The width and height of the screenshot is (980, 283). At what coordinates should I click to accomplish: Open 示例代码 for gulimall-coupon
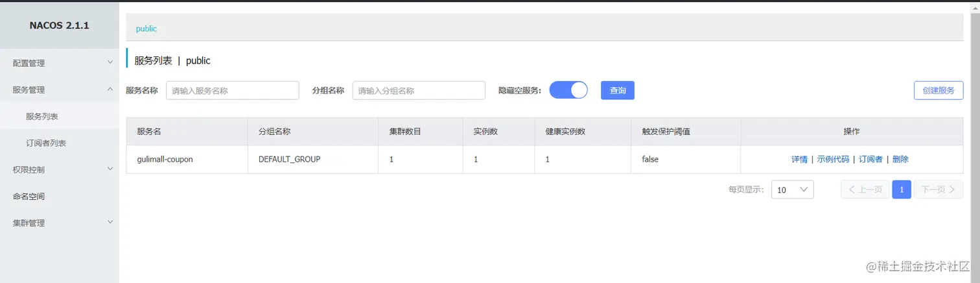tap(833, 159)
